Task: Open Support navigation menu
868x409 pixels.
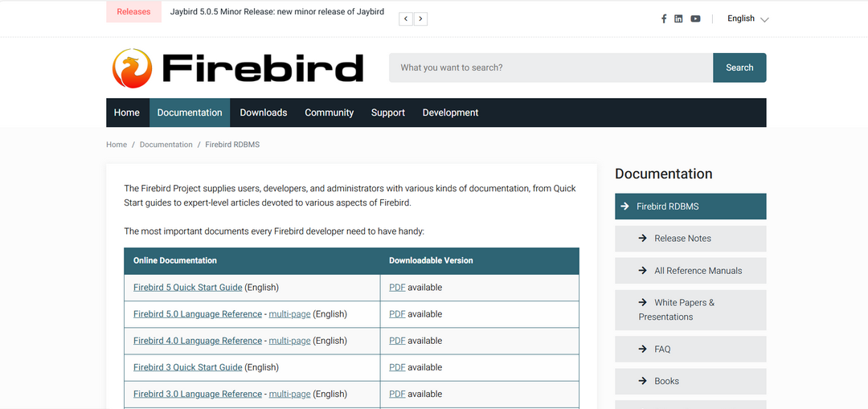Action: point(388,112)
